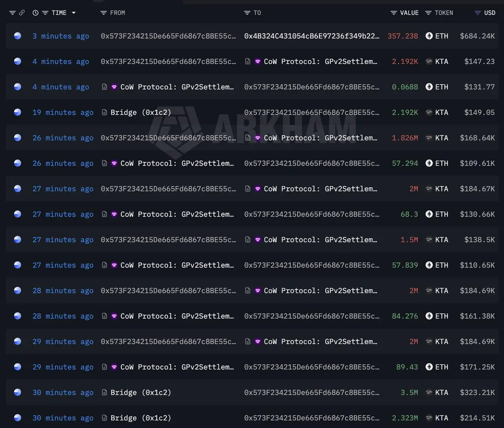The height and width of the screenshot is (428, 504).
Task: Click the KTA icon in the $149.05 row
Action: 429,112
